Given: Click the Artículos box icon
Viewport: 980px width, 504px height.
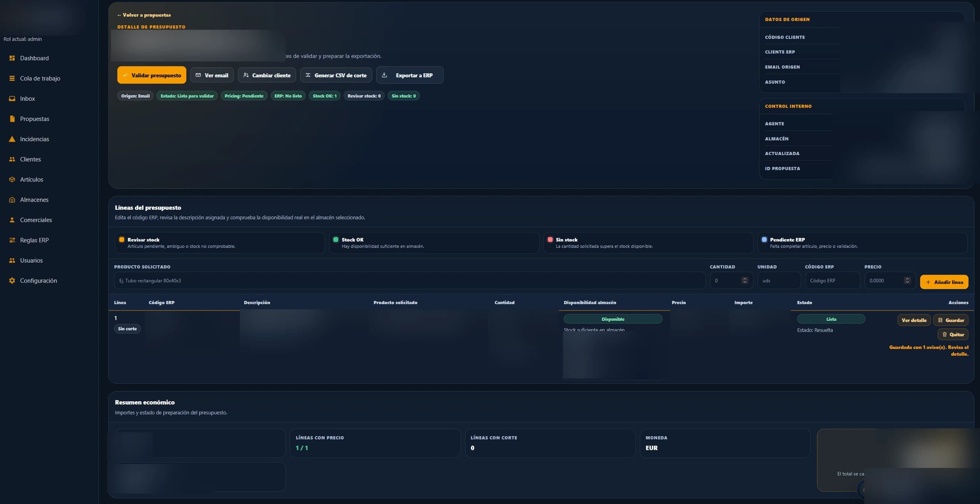Looking at the screenshot, I should tap(12, 179).
